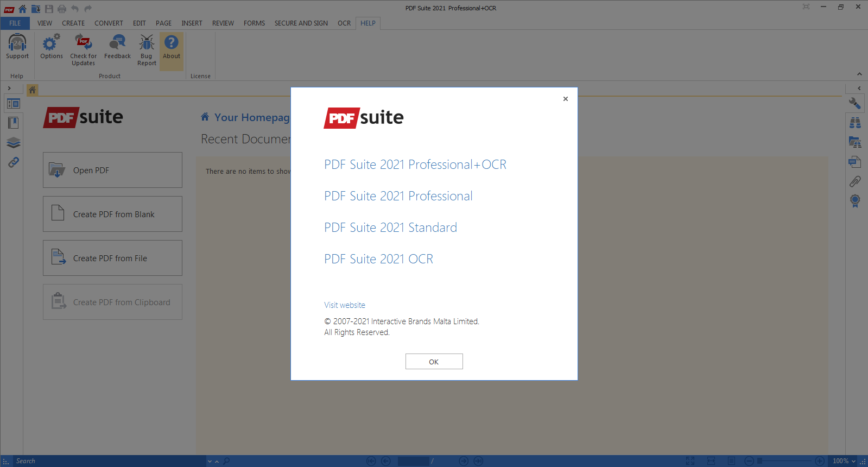The height and width of the screenshot is (467, 868).
Task: Go to next page arrow icon
Action: coord(464,461)
